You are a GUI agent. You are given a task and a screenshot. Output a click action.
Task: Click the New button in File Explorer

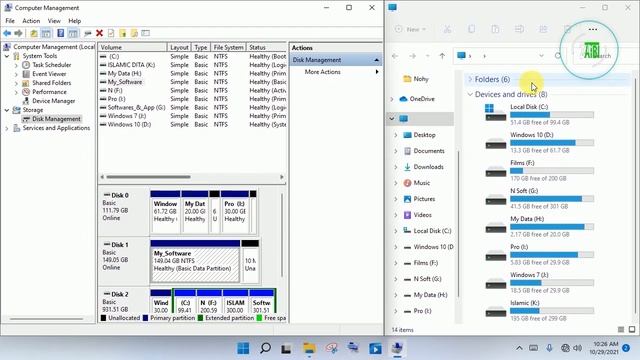click(411, 29)
